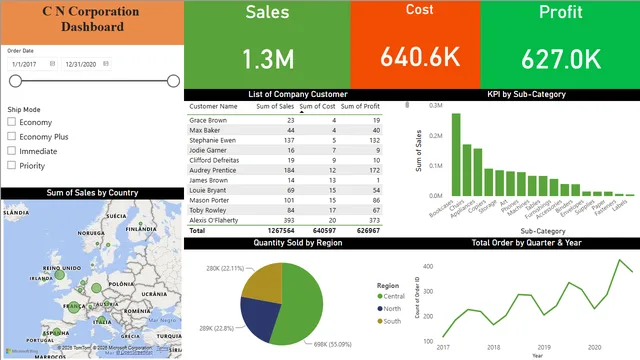Click the Total sales value 1267564
The height and width of the screenshot is (360, 640).
pyautogui.click(x=281, y=231)
